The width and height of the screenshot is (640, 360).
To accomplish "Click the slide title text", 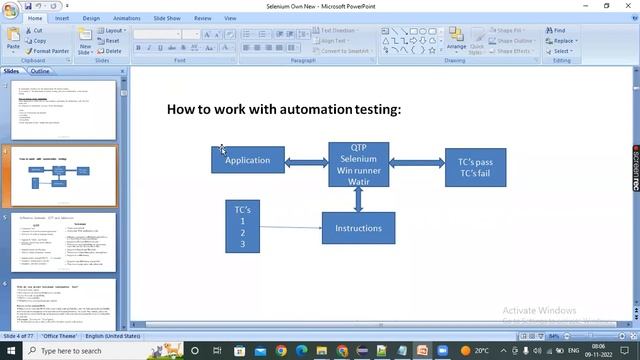I will click(284, 109).
